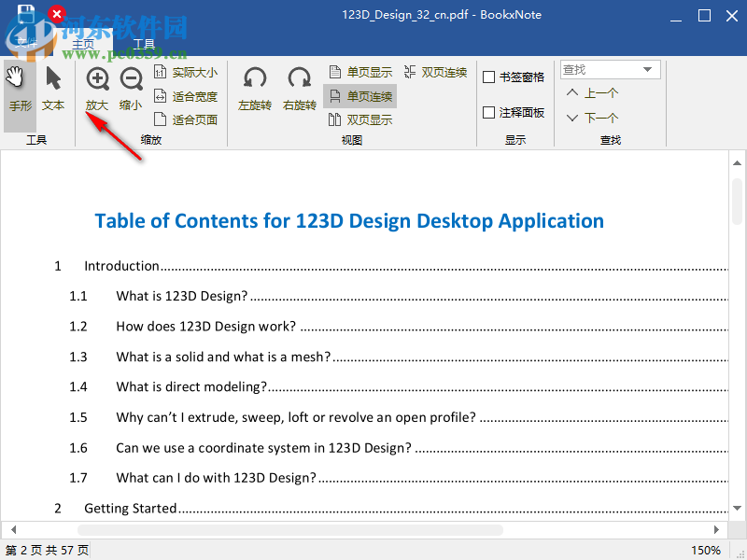The image size is (747, 560).
Task: Enable the annotation panel (注释面板) checkbox
Action: (x=488, y=112)
